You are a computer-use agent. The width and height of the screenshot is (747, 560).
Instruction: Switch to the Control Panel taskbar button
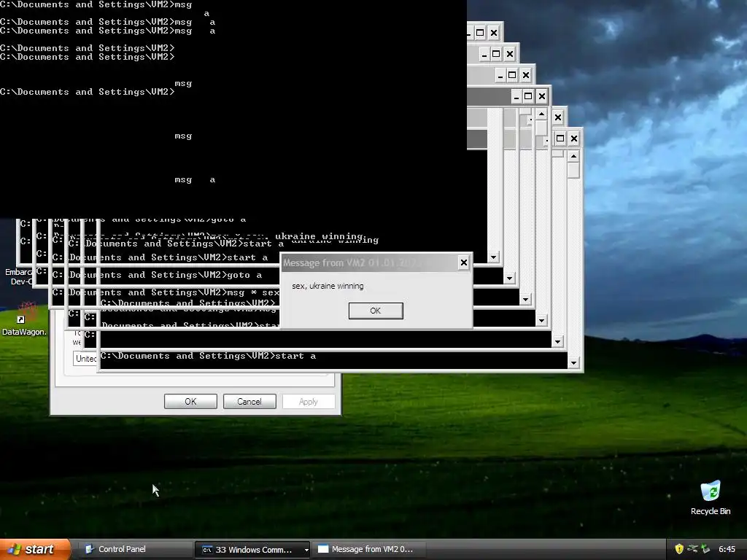[135, 549]
